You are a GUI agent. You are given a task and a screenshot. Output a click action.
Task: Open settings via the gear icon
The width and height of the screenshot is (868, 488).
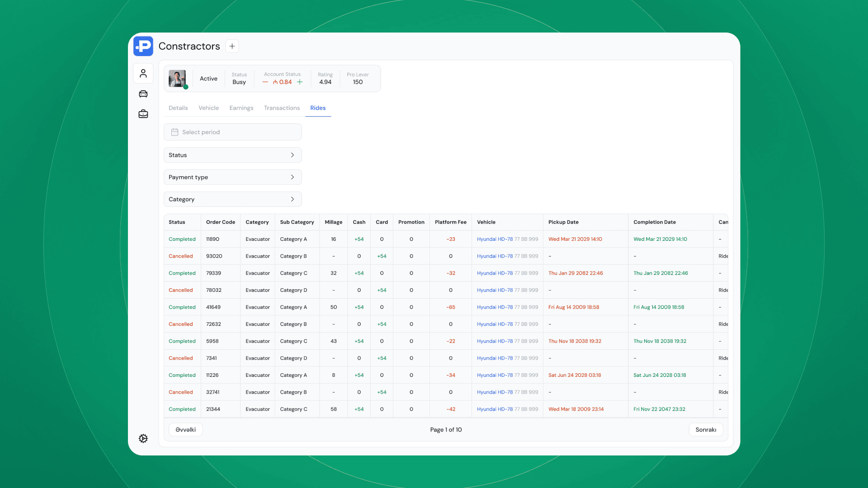pos(143,438)
